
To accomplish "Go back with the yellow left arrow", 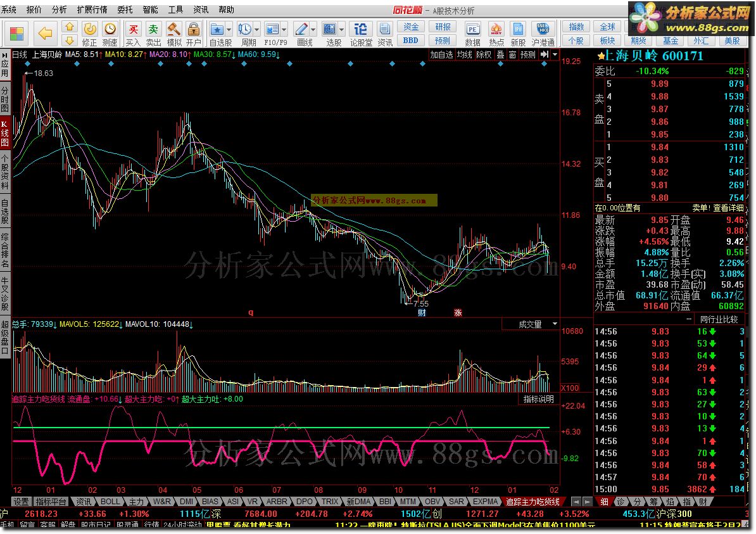I will coord(45,34).
